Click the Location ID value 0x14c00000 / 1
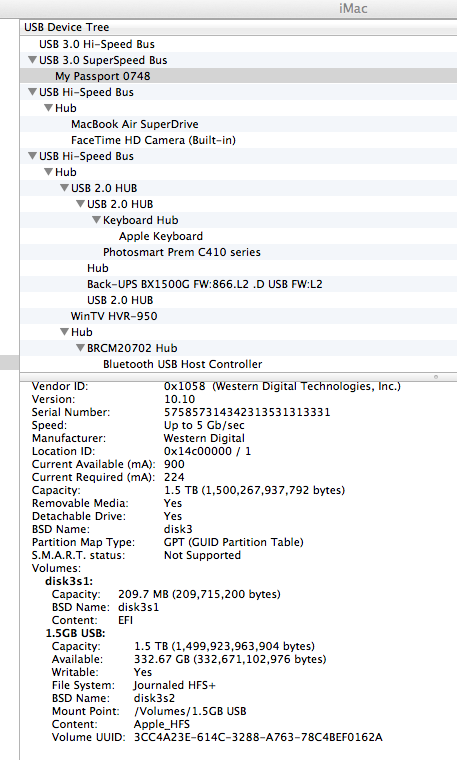457x760 pixels. (x=207, y=451)
